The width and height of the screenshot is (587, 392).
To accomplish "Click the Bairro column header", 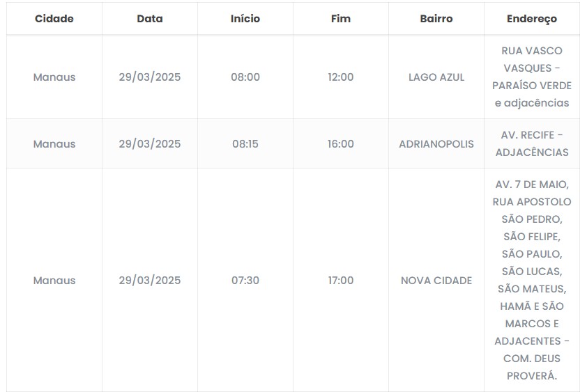I will 436,19.
